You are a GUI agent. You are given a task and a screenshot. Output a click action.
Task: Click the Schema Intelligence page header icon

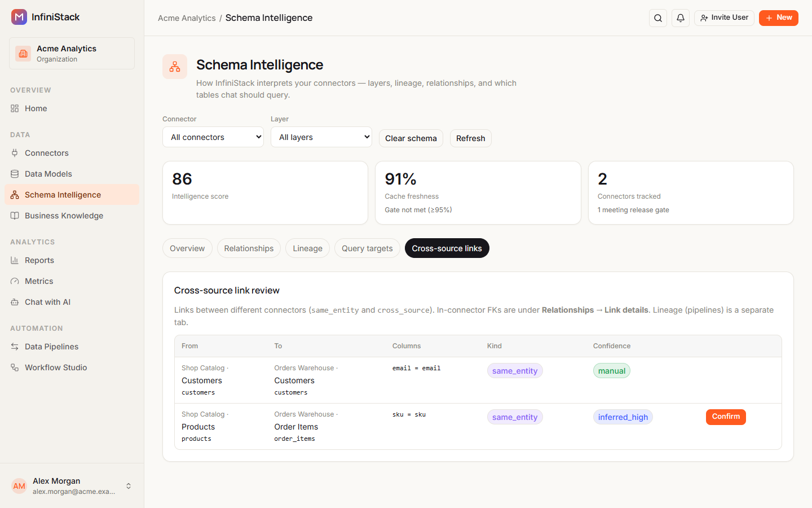[175, 67]
